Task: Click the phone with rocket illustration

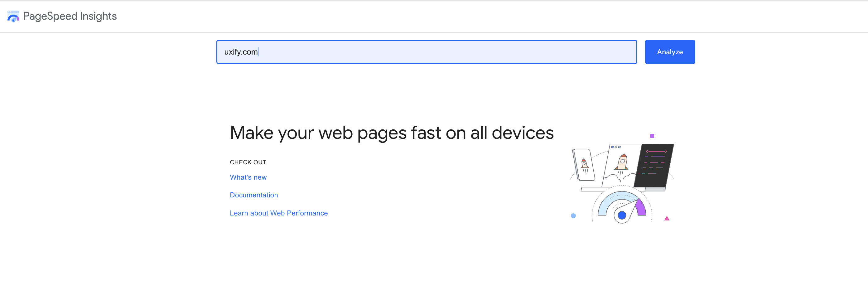Action: (584, 164)
